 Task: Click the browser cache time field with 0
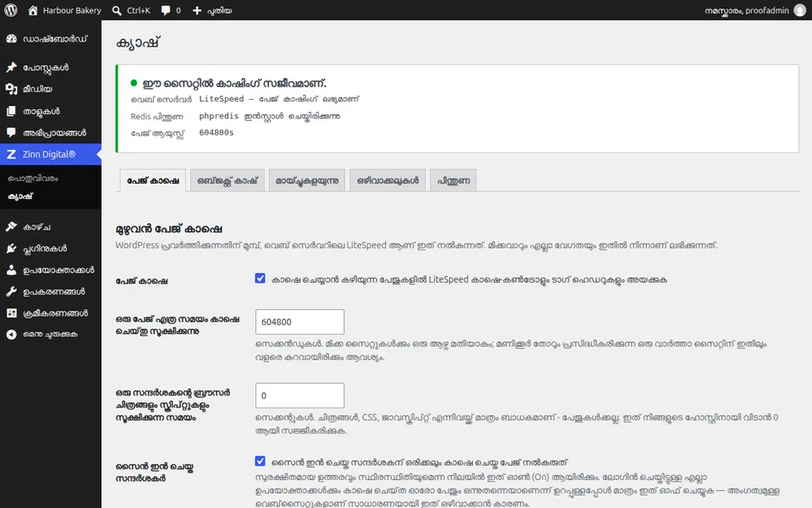[x=299, y=395]
